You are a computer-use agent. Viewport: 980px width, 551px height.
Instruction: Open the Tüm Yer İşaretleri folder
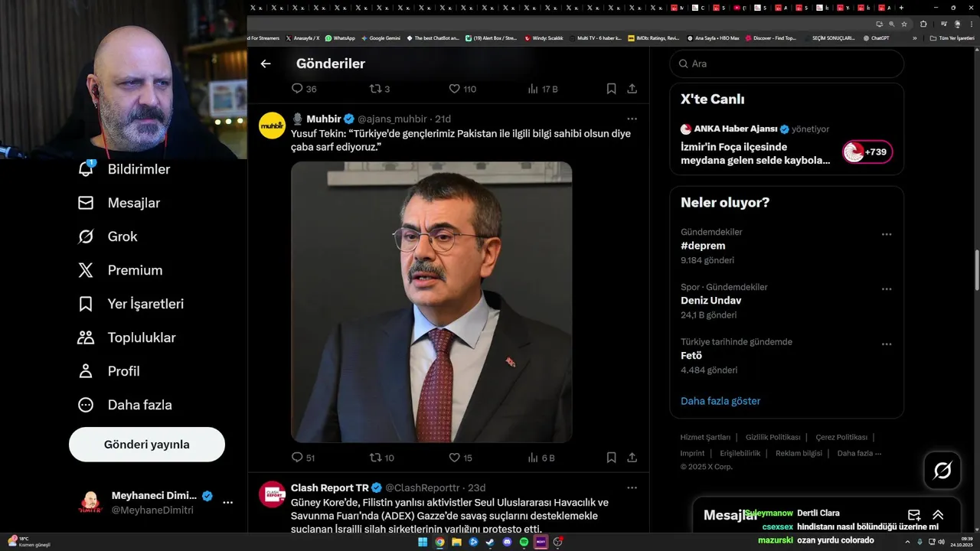[x=952, y=37]
